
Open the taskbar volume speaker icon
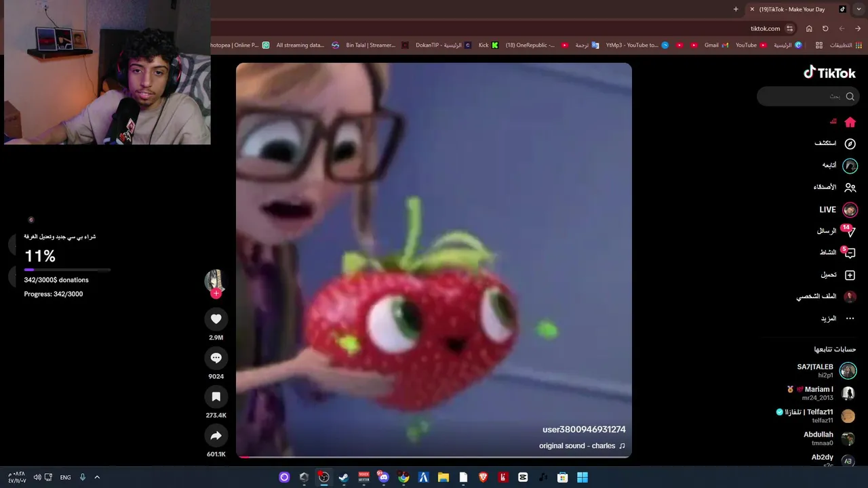tap(37, 477)
